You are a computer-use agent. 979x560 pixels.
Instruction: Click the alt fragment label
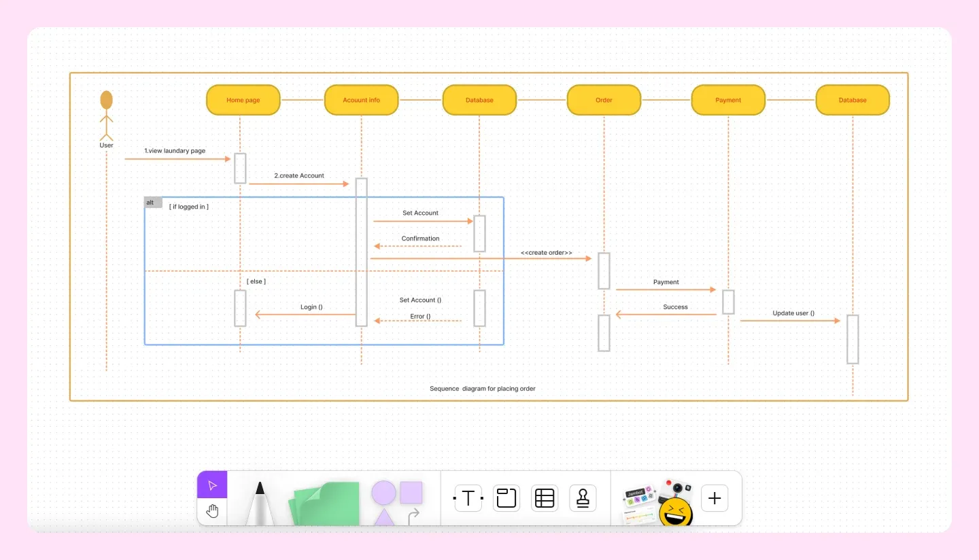pyautogui.click(x=150, y=202)
